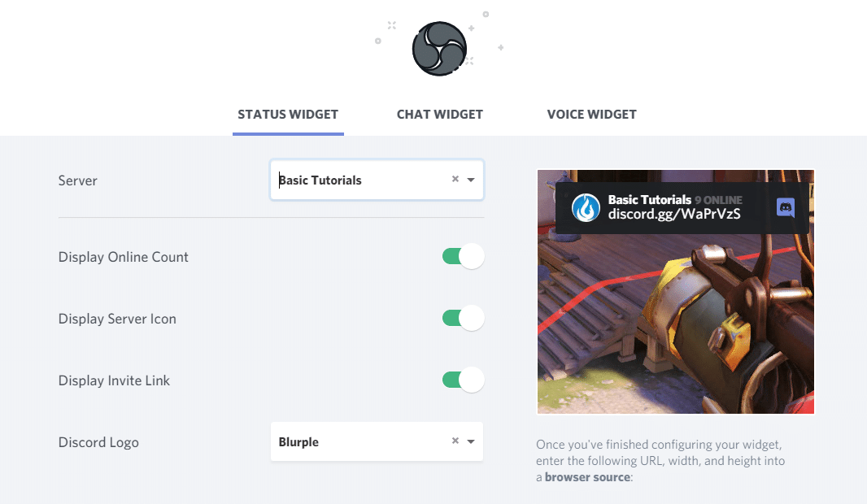Click into the Server name input field
Screen dimensions: 867x504
tap(358, 180)
